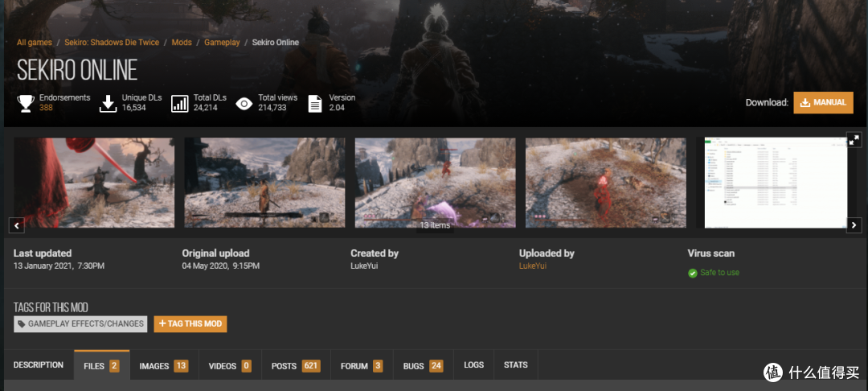Open the red character screenshot thumbnail
The width and height of the screenshot is (868, 391).
click(x=606, y=183)
